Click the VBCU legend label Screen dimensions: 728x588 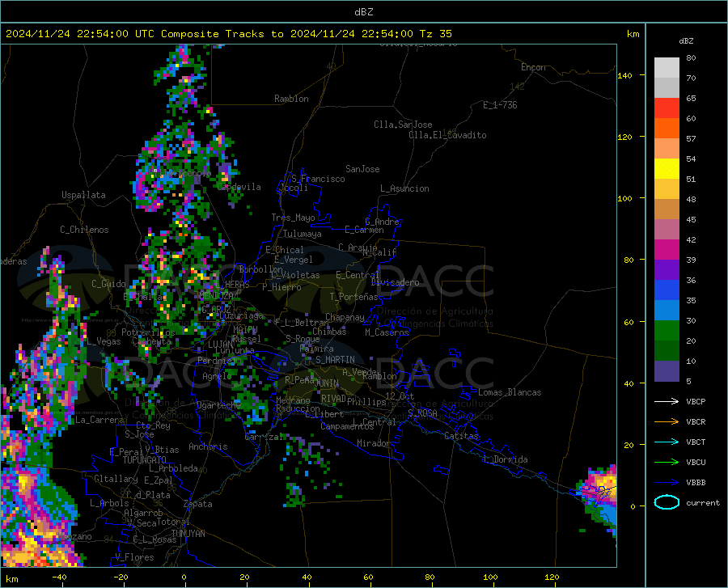click(x=696, y=463)
